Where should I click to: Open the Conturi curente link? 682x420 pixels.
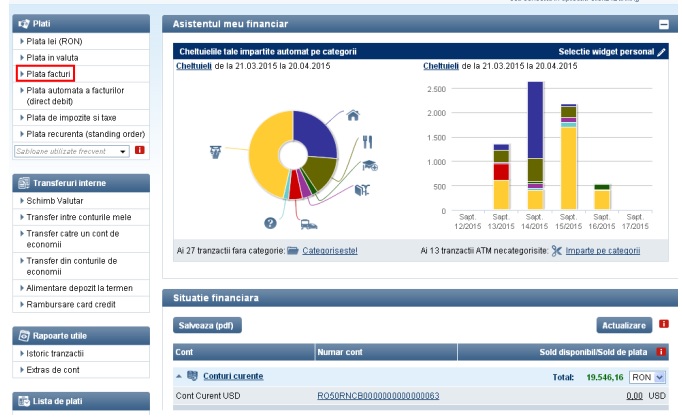(x=233, y=376)
